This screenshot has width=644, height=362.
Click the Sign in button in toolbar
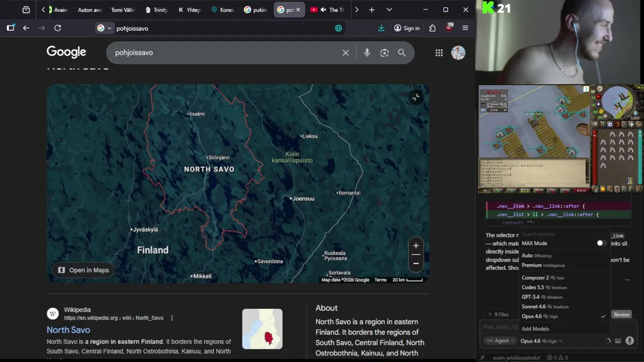coord(407,28)
